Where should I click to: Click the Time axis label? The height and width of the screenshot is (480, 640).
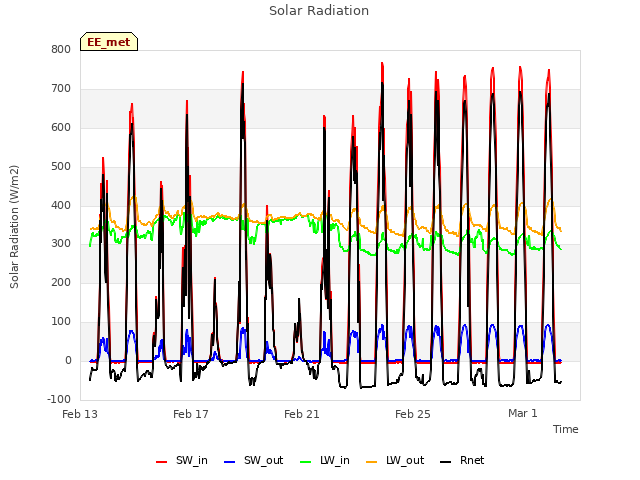565,429
